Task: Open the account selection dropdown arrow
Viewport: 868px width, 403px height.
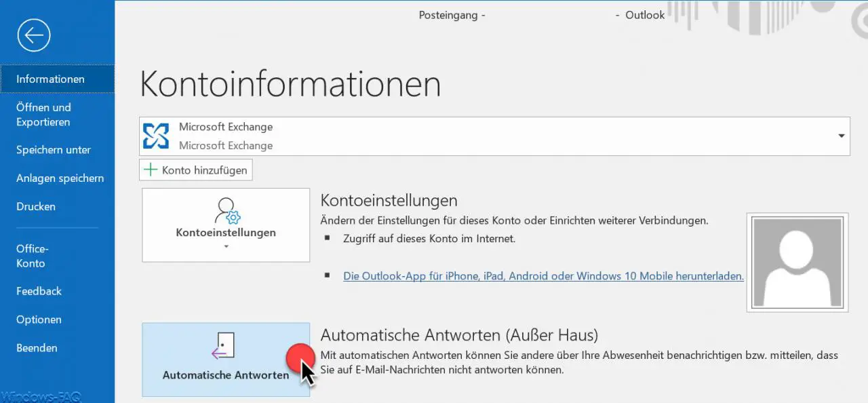Action: [x=842, y=136]
